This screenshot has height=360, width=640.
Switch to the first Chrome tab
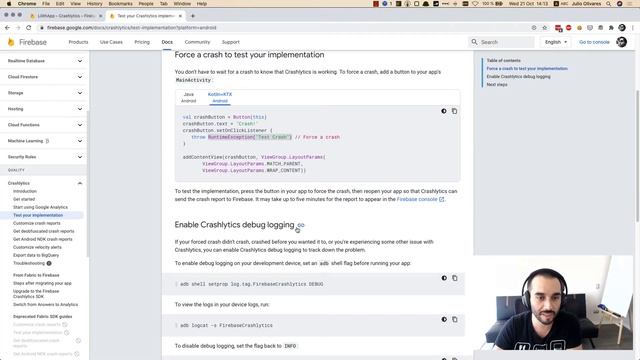tap(65, 16)
